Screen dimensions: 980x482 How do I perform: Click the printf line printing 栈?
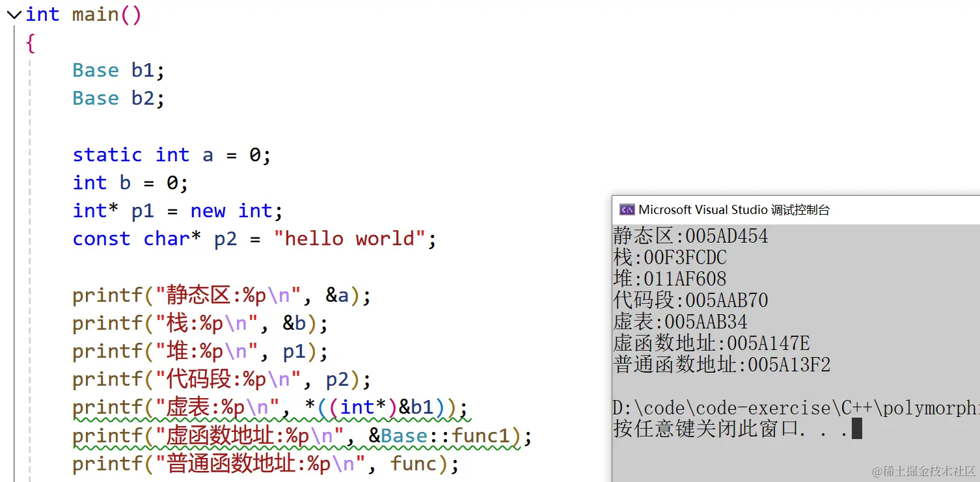pos(200,323)
